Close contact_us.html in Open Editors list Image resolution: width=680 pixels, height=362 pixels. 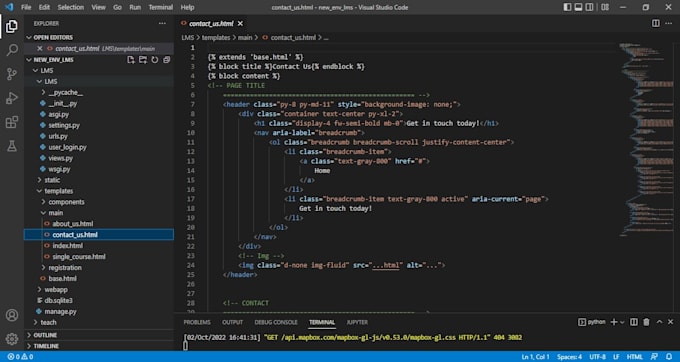pos(39,49)
